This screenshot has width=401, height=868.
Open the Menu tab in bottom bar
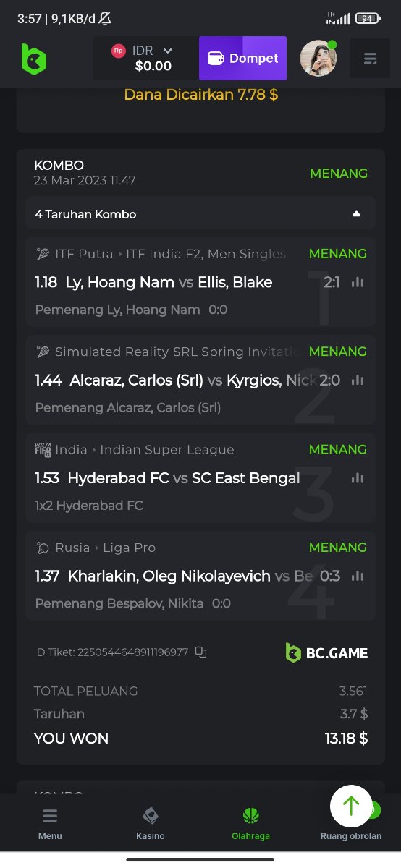50,823
